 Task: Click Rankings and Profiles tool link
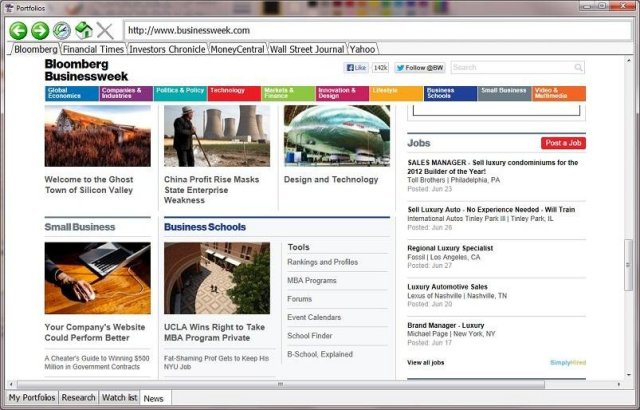(x=322, y=262)
